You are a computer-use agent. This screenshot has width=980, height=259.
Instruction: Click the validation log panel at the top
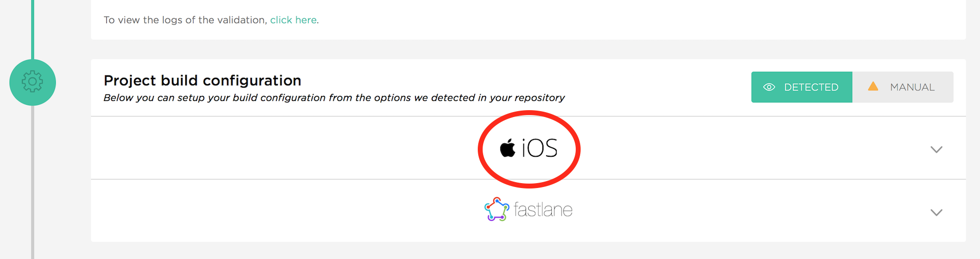[x=528, y=20]
